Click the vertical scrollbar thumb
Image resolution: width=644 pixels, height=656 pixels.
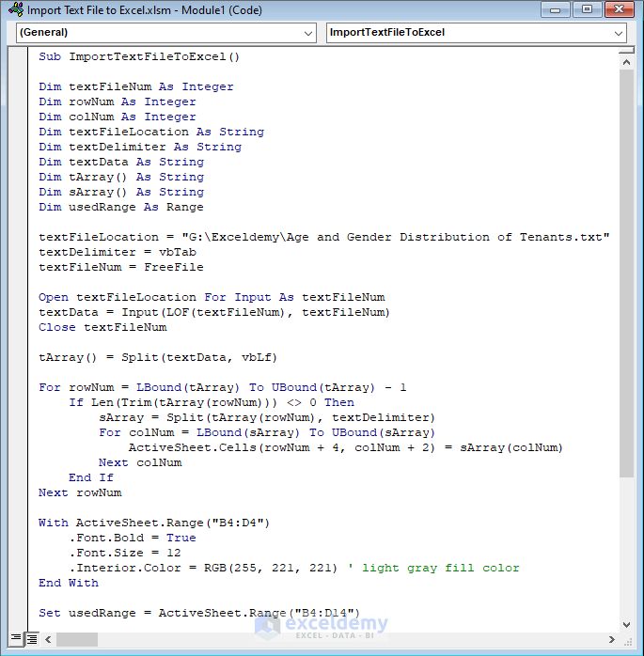626,273
